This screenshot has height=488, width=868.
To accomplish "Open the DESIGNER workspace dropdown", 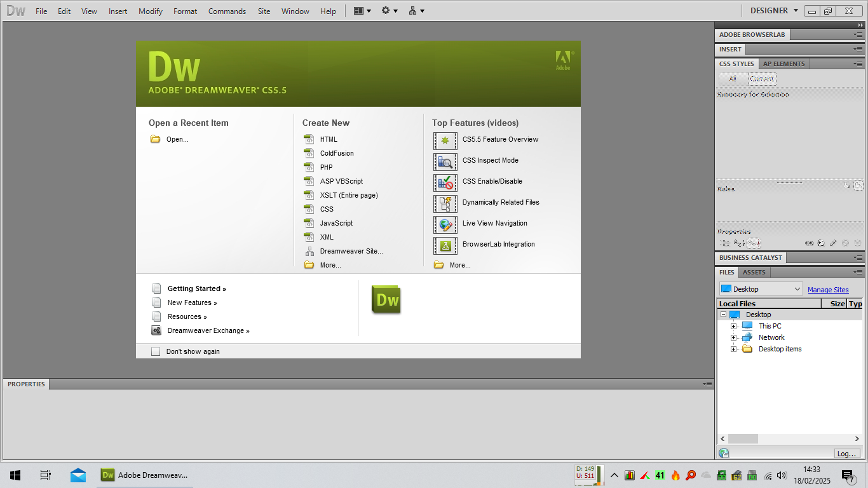I will [774, 11].
